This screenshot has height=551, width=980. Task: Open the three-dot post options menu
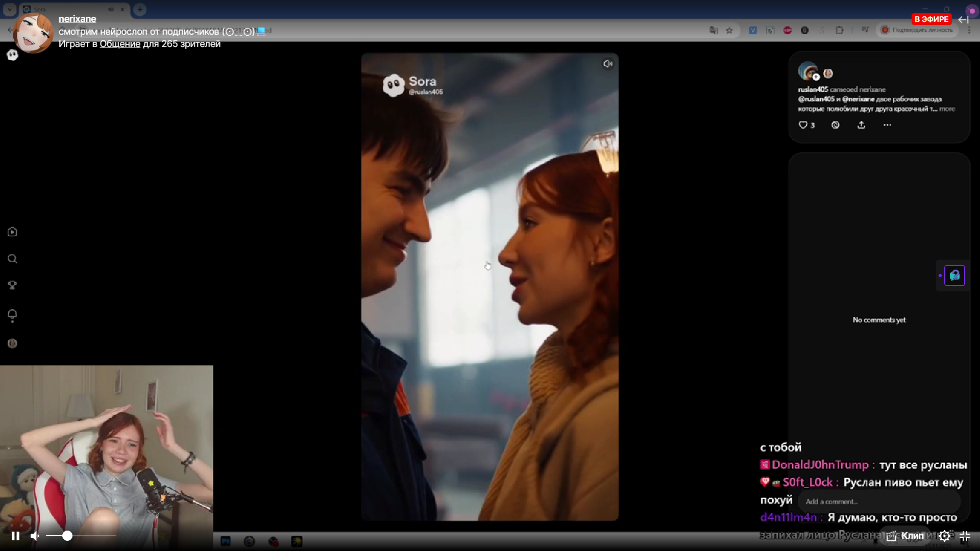coord(887,125)
